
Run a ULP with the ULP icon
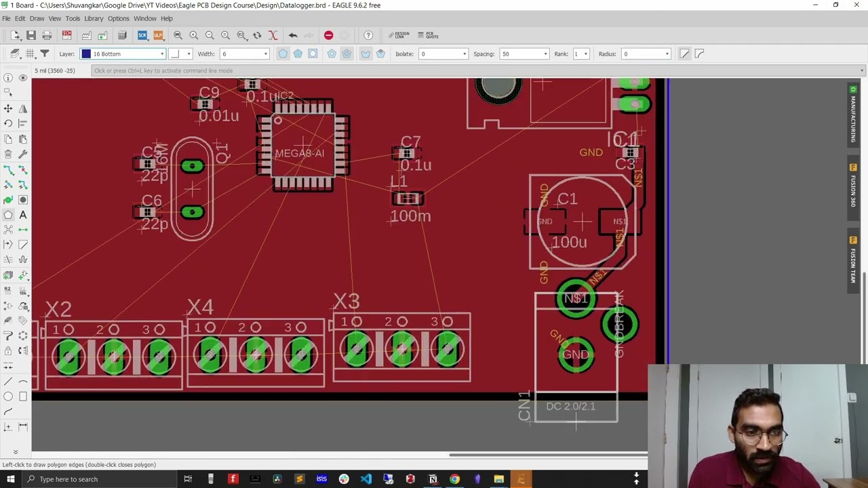coord(158,35)
